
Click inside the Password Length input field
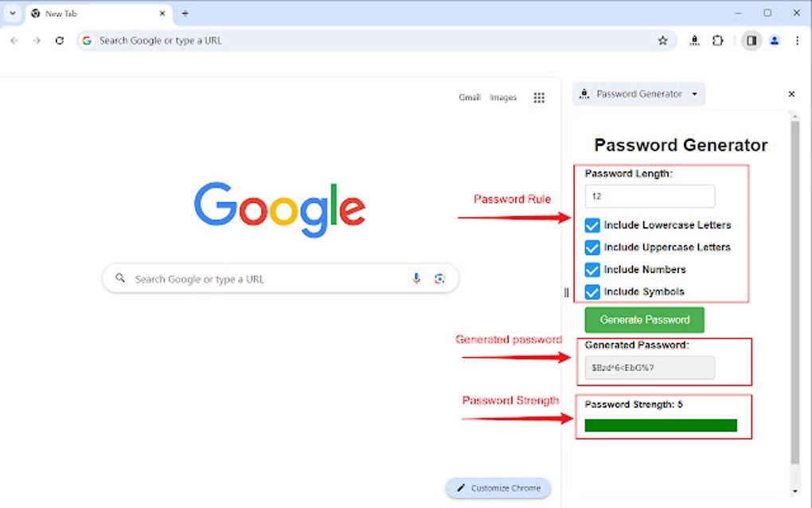(649, 196)
